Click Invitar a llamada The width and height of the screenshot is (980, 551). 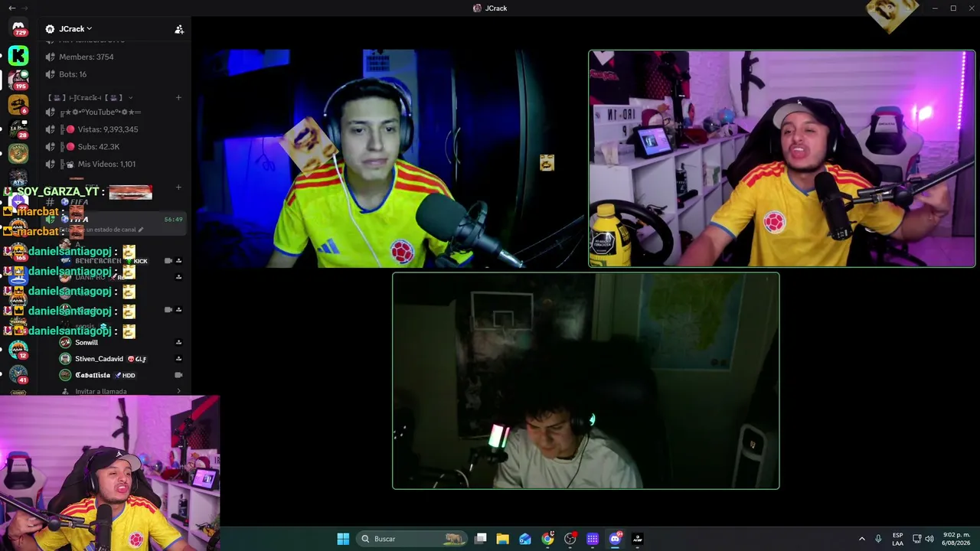tap(101, 392)
